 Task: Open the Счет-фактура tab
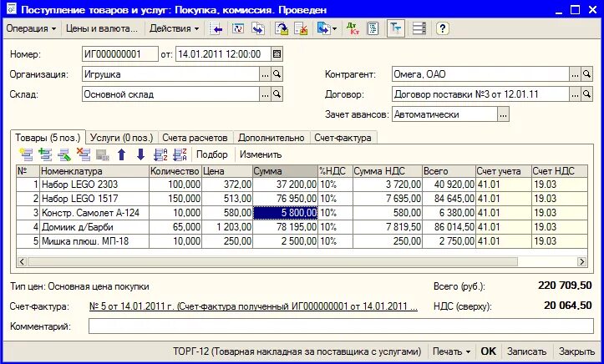coord(343,138)
